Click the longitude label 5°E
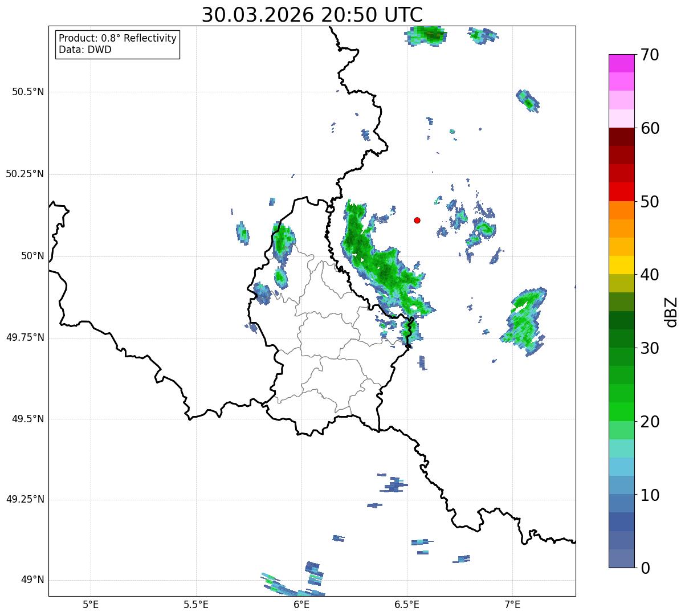This screenshot has height=616, width=685. (91, 604)
